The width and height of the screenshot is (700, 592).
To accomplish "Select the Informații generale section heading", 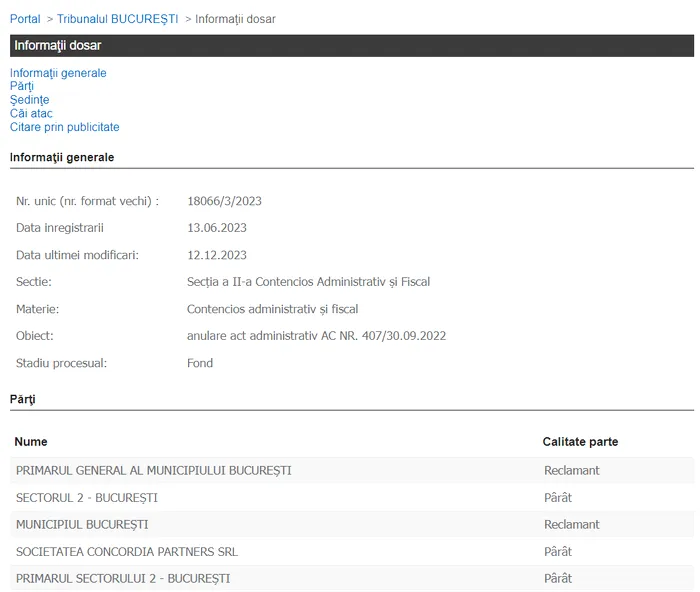I will click(62, 157).
